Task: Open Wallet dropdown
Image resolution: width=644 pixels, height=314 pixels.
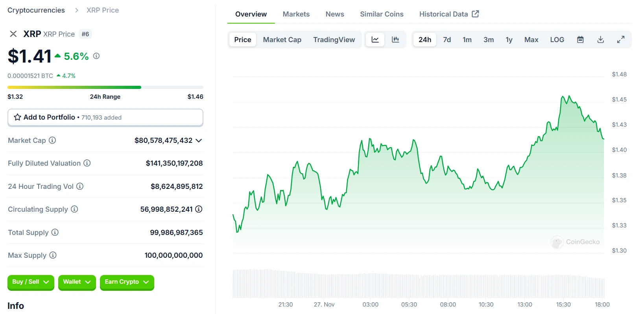Action: (77, 282)
